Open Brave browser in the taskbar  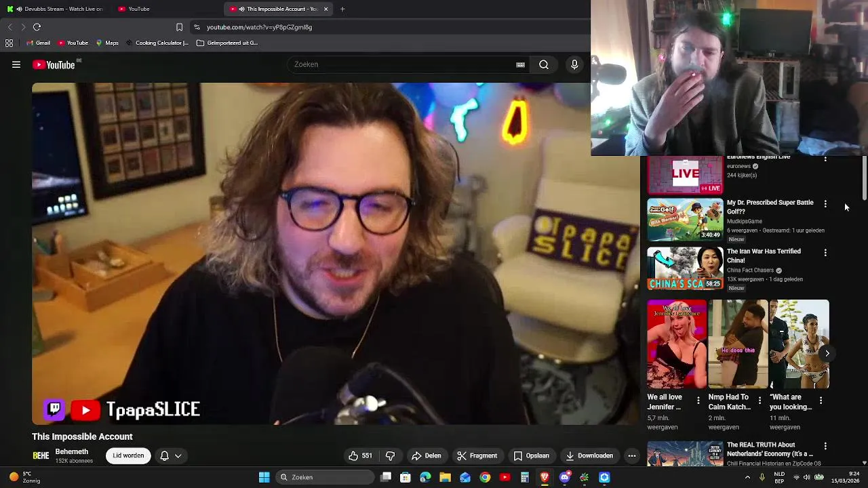[x=545, y=477]
